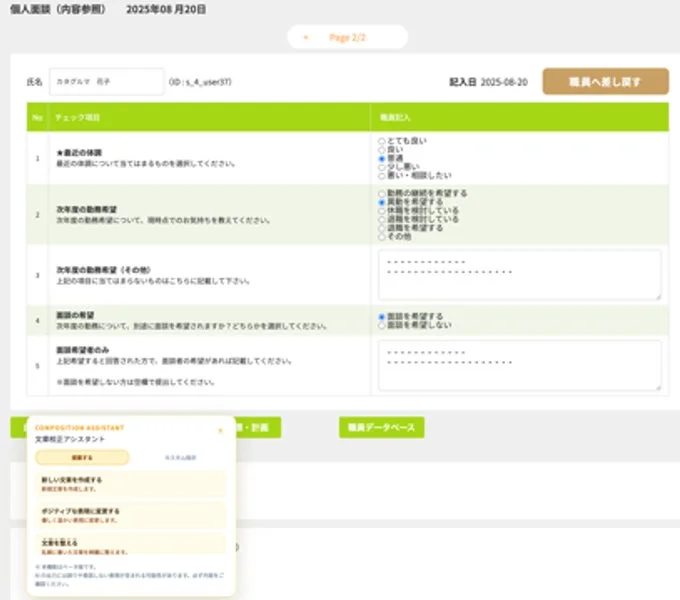
Task: Select とても良い for 最近の体調
Action: pyautogui.click(x=382, y=141)
